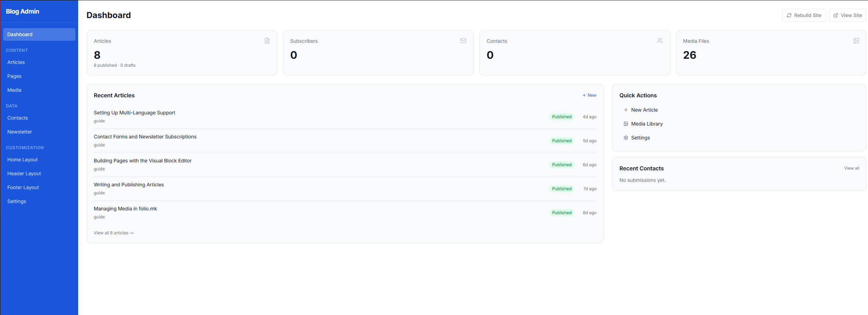Click Published badge on Writing and Publishing row
868x315 pixels.
coord(562,189)
